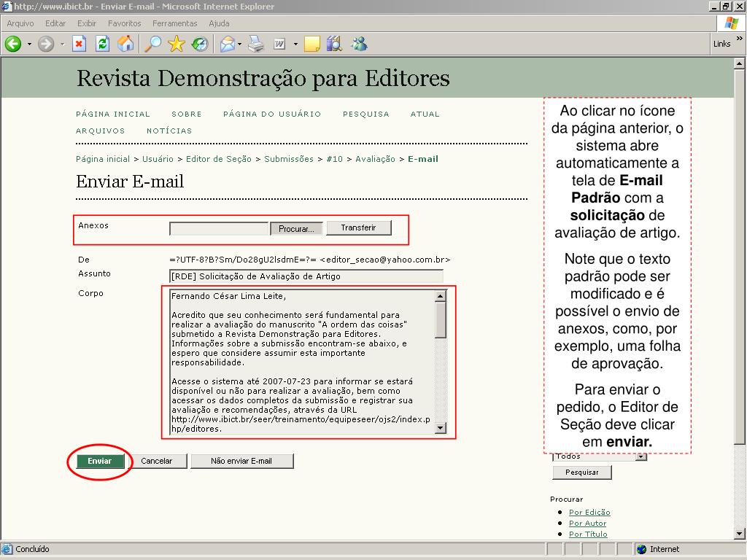Open the Todos search scope dropdown
The height and width of the screenshot is (560, 747).
(642, 456)
